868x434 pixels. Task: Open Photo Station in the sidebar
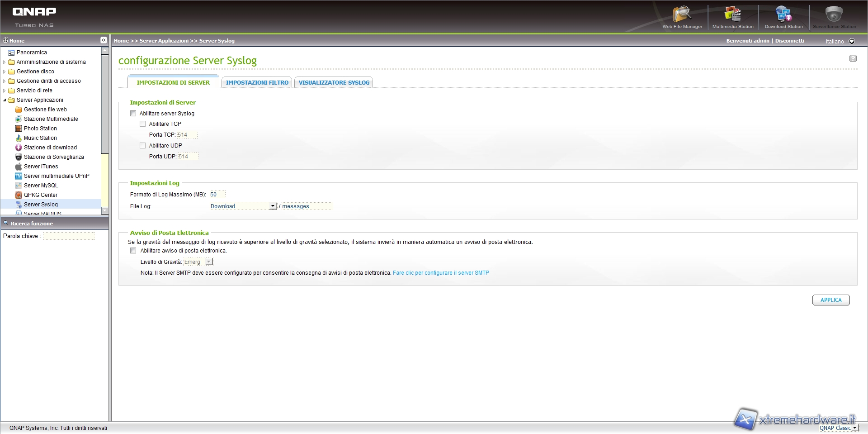coord(40,129)
